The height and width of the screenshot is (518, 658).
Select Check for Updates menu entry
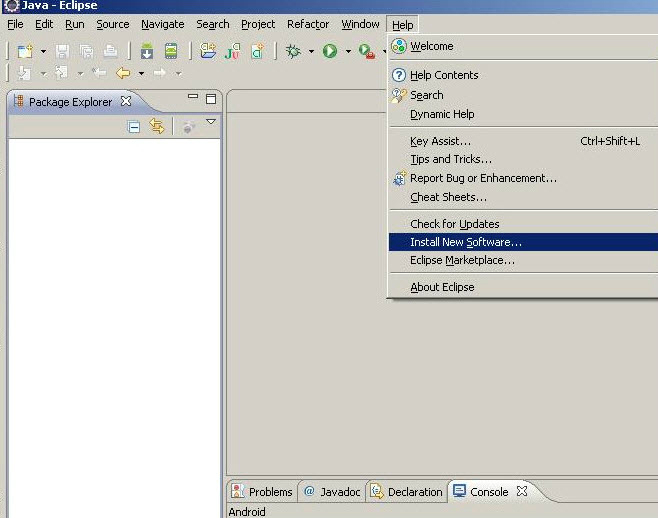[454, 224]
